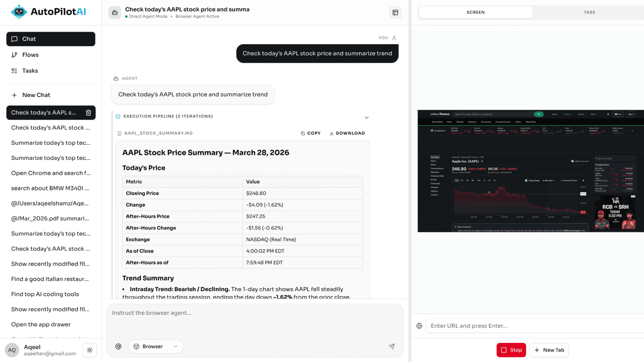This screenshot has width=644, height=362.
Task: Open chat '@/Mar_2026.pdf summari...'
Action: click(51, 218)
